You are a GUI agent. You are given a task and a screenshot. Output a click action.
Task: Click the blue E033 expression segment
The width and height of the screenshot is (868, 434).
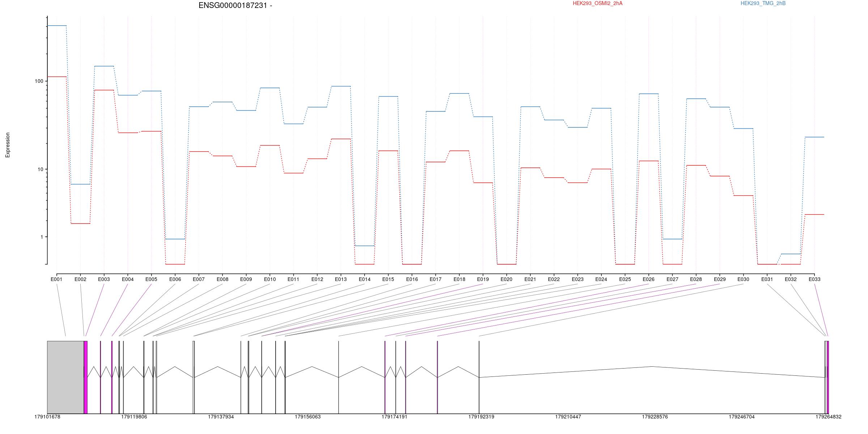(x=814, y=137)
